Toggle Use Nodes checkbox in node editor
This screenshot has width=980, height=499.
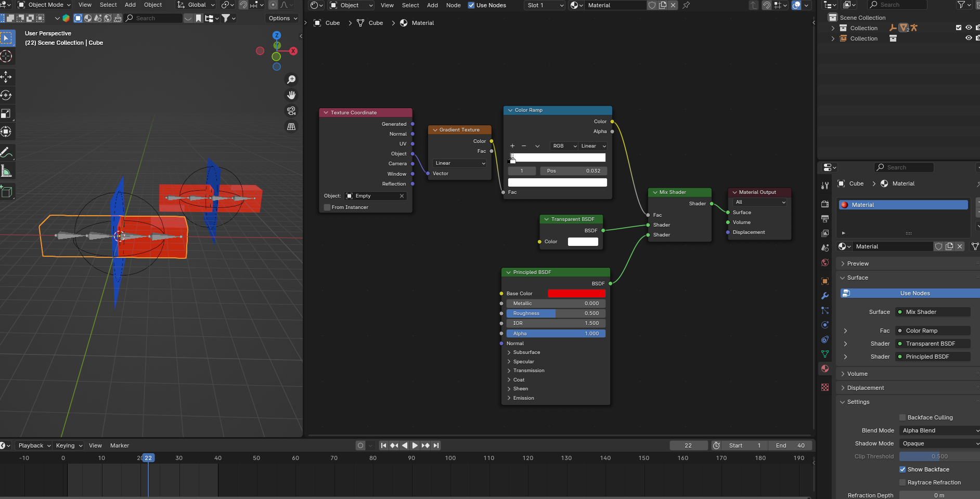pyautogui.click(x=471, y=5)
